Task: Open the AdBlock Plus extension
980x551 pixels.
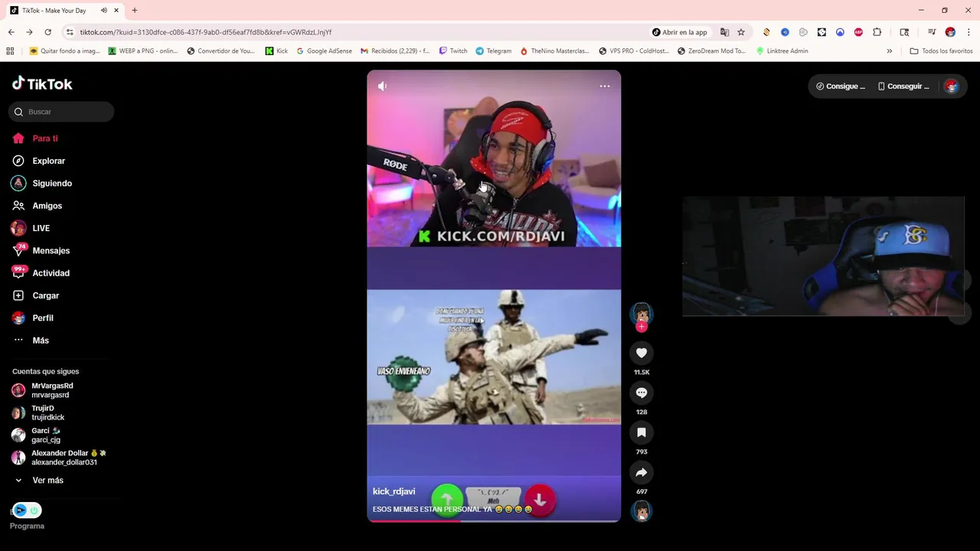Action: coord(858,32)
